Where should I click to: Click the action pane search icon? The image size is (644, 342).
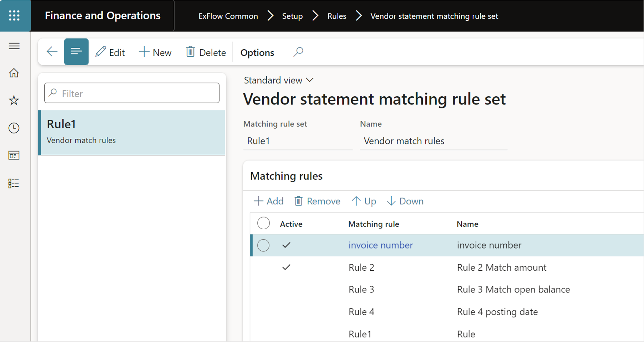tap(298, 52)
